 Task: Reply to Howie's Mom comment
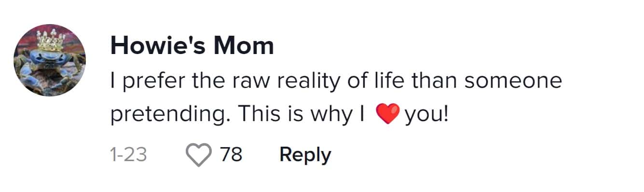(305, 155)
